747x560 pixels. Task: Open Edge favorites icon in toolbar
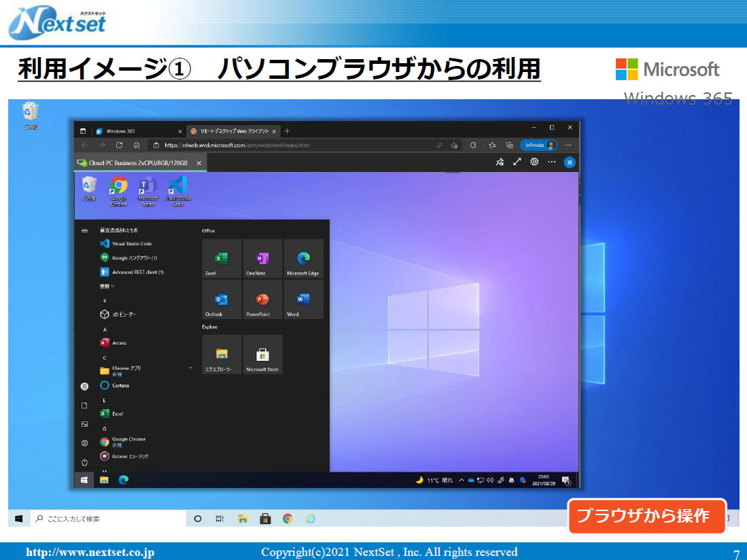point(492,145)
